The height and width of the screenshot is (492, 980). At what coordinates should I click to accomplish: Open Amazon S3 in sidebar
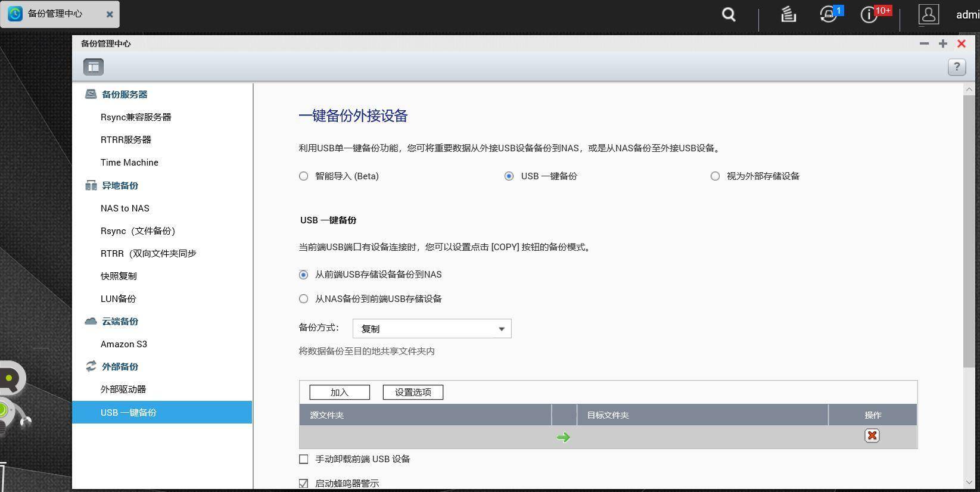[124, 344]
